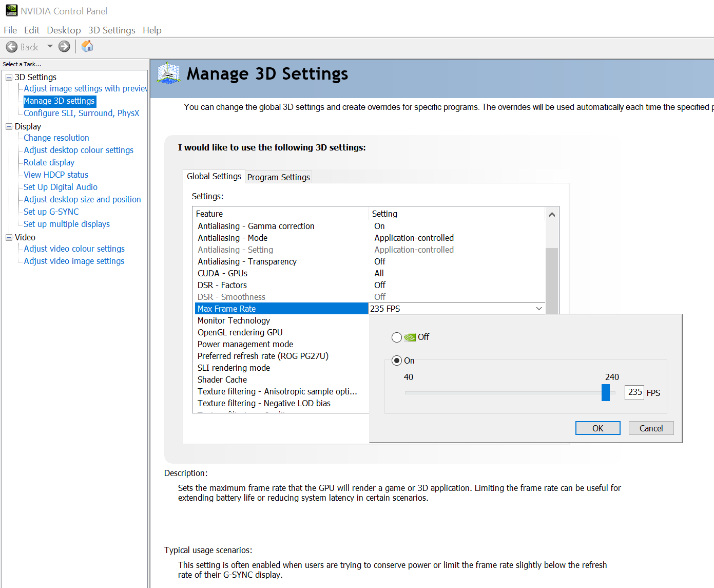The height and width of the screenshot is (588, 714).
Task: Open Configure SLI, Surround, PhysX
Action: tap(82, 113)
